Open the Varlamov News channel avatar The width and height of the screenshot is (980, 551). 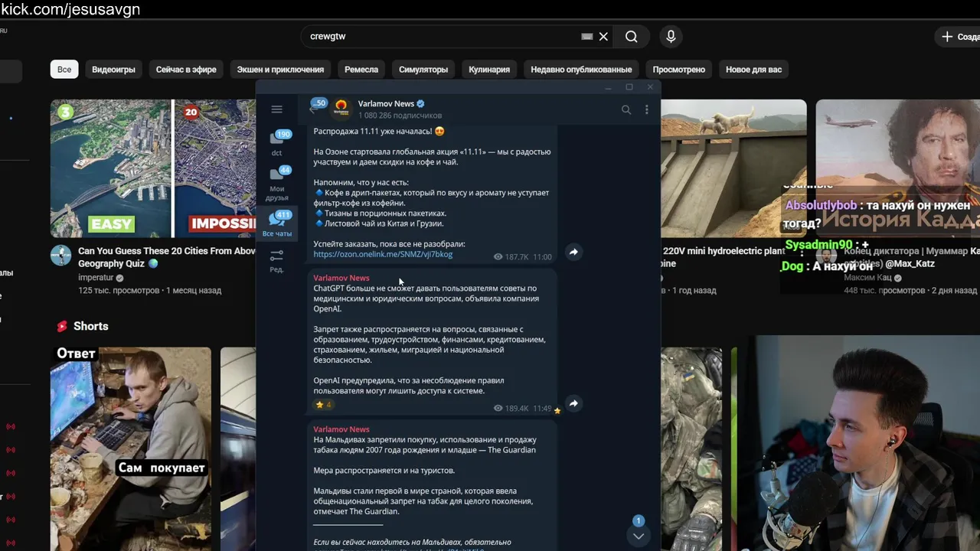[x=341, y=109]
